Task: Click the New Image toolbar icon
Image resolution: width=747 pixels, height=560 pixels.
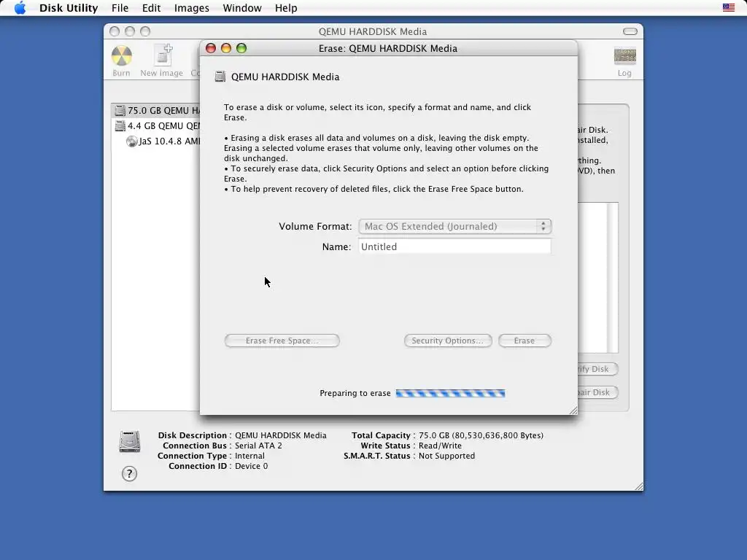Action: click(163, 55)
